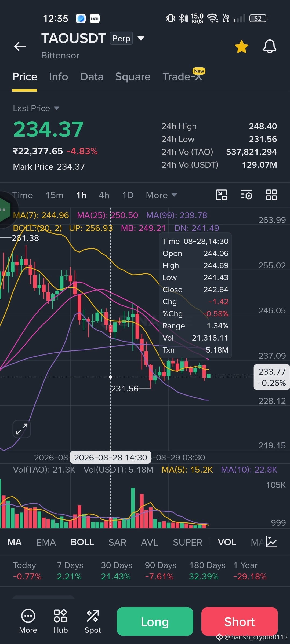Select the 15m interval

(55, 195)
